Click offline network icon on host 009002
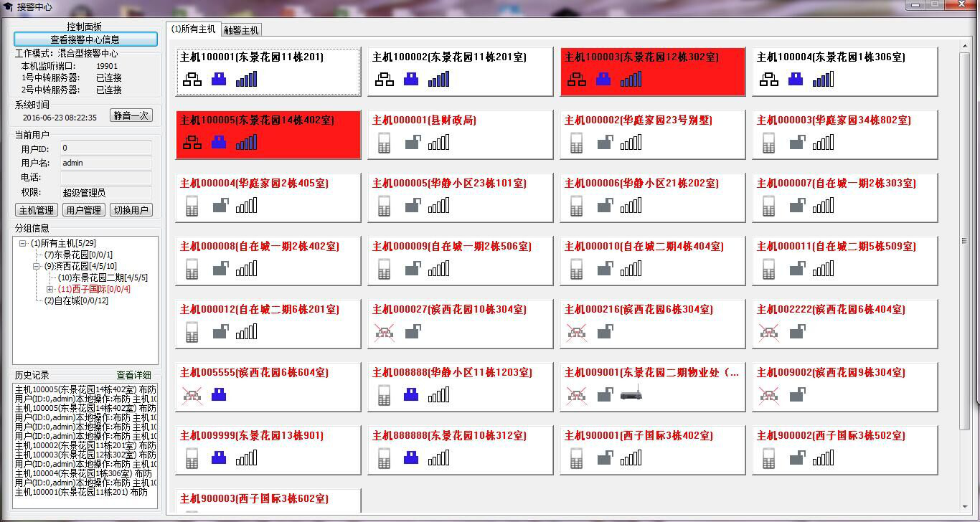Viewport: 980px width, 522px height. [x=769, y=395]
